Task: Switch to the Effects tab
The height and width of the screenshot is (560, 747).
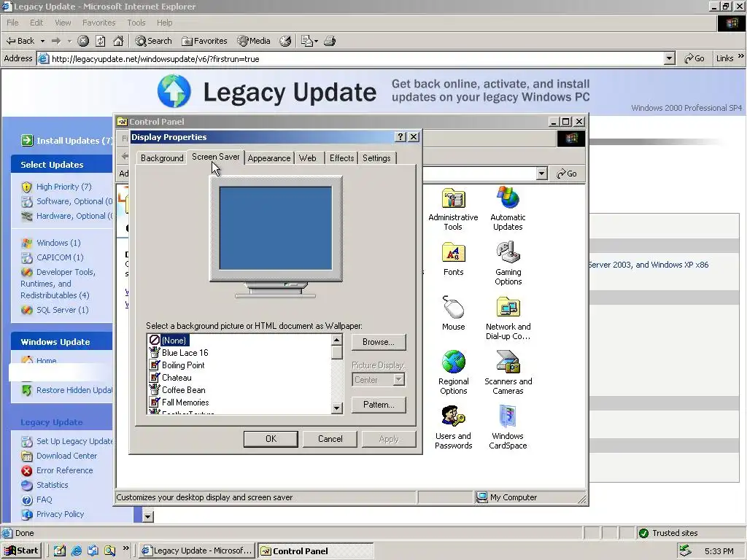Action: [341, 158]
